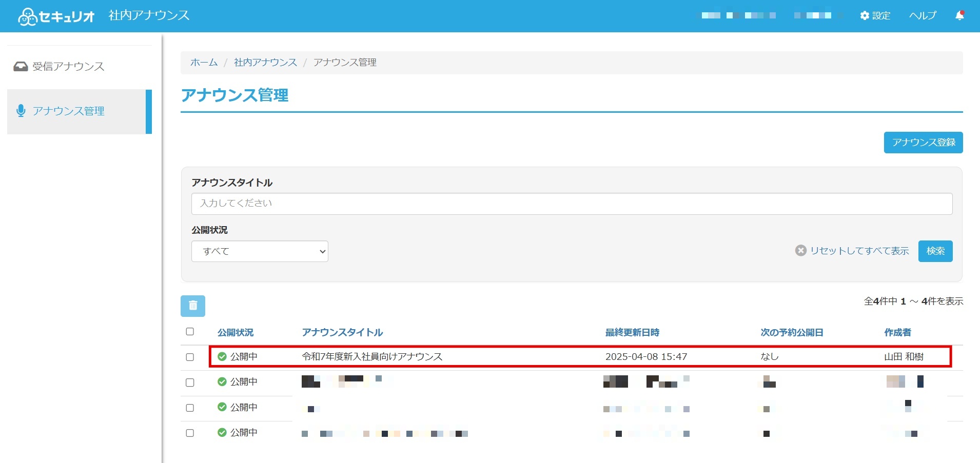Click the reset circle-x icon

[800, 251]
